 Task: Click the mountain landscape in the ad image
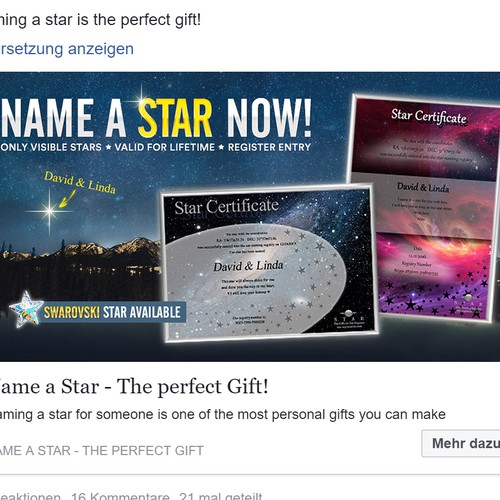pyautogui.click(x=80, y=263)
